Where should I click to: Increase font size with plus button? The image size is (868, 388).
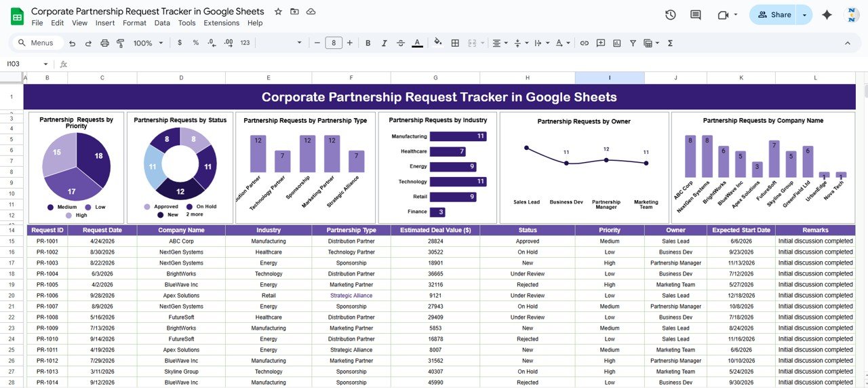click(x=350, y=43)
